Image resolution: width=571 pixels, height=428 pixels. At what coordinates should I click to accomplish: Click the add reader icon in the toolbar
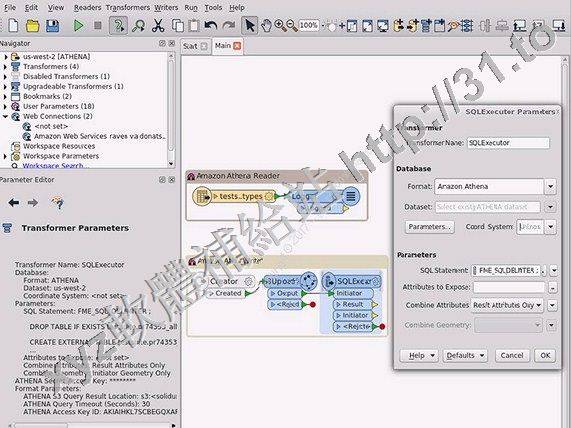click(398, 26)
